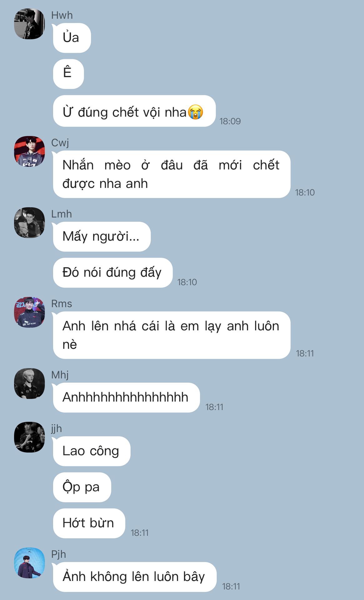The width and height of the screenshot is (364, 600).
Task: Tap the 'Đó nói đúng đấy' message
Action: (x=113, y=272)
